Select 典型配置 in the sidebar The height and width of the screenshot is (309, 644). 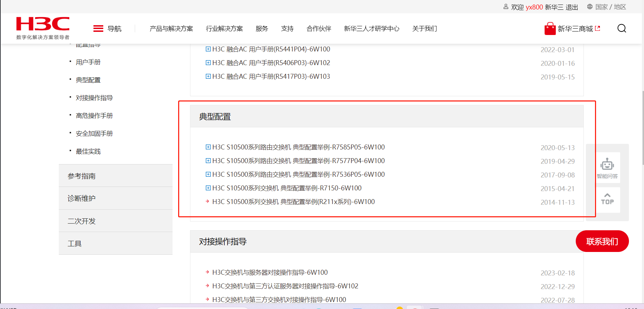pos(88,80)
